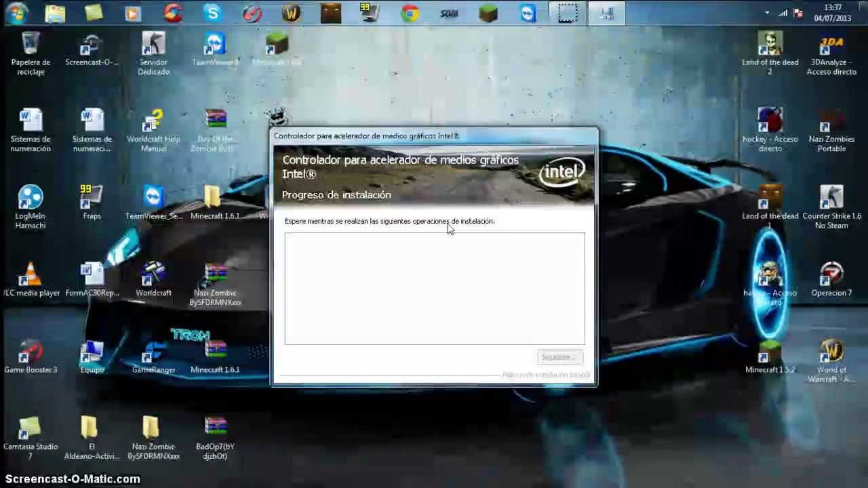Select World of Warcraft desktop shortcut
This screenshot has height=488, width=868.
click(831, 361)
